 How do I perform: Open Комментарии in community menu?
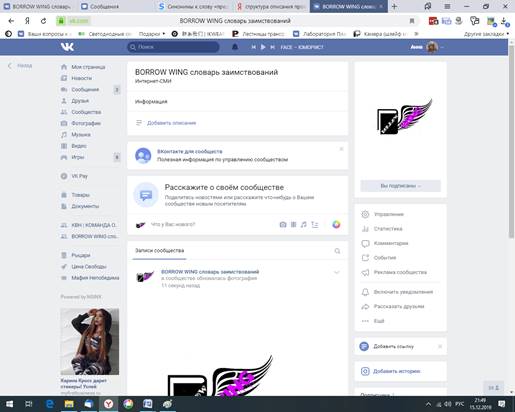pos(391,243)
